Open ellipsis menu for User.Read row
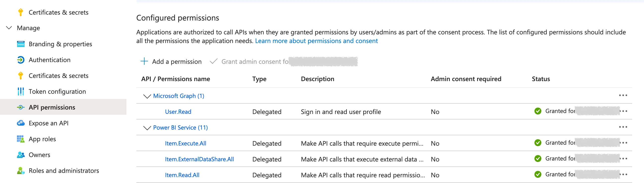Image resolution: width=644 pixels, height=183 pixels. point(624,111)
